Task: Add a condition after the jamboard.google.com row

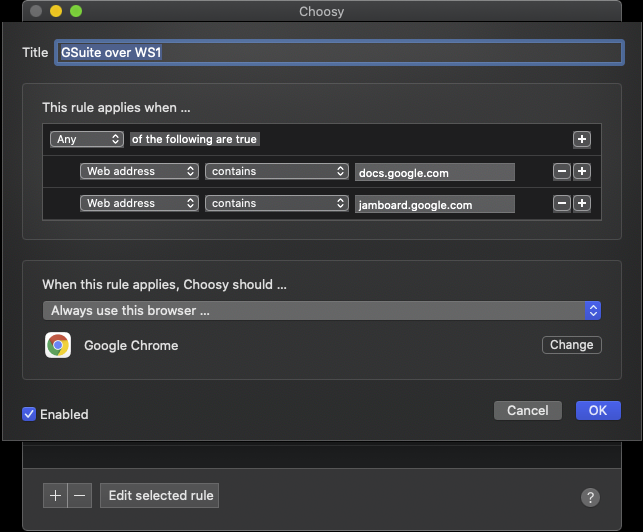Action: [x=581, y=203]
